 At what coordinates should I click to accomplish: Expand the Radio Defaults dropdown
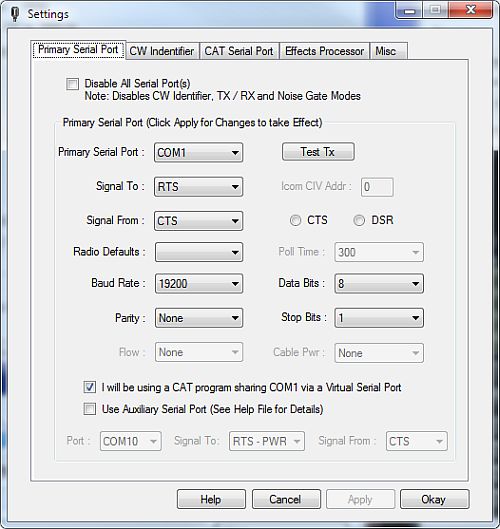coord(199,252)
